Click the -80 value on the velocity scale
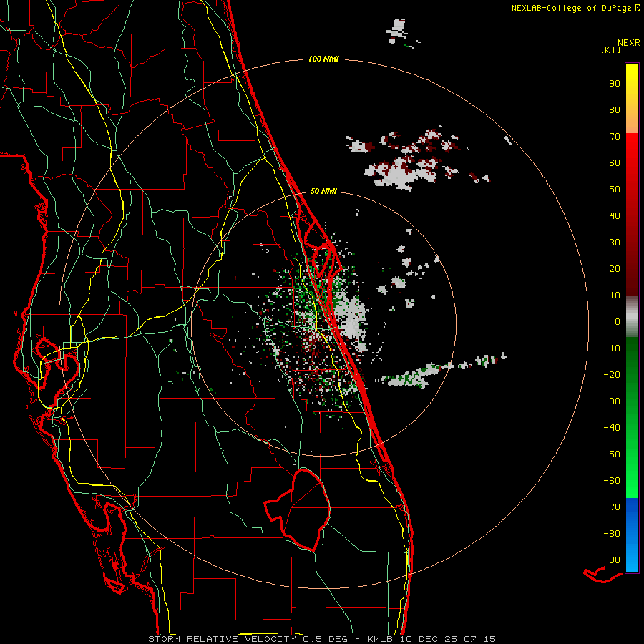The image size is (644, 644). tap(612, 534)
